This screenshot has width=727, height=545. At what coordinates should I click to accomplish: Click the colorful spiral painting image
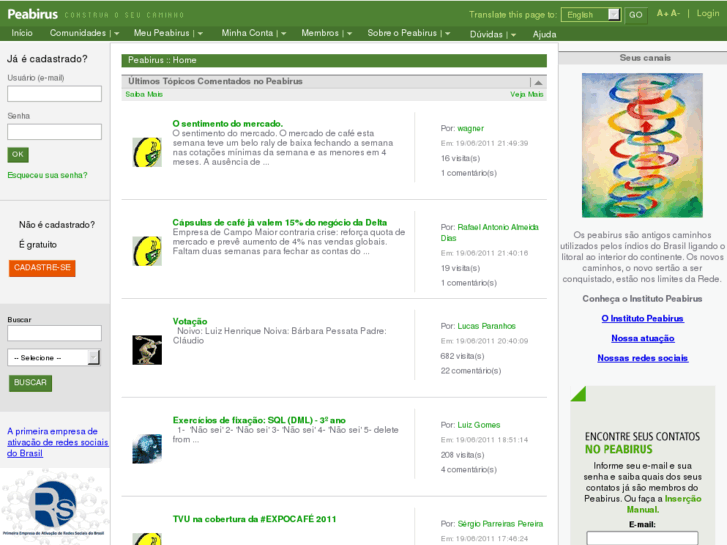tap(642, 145)
